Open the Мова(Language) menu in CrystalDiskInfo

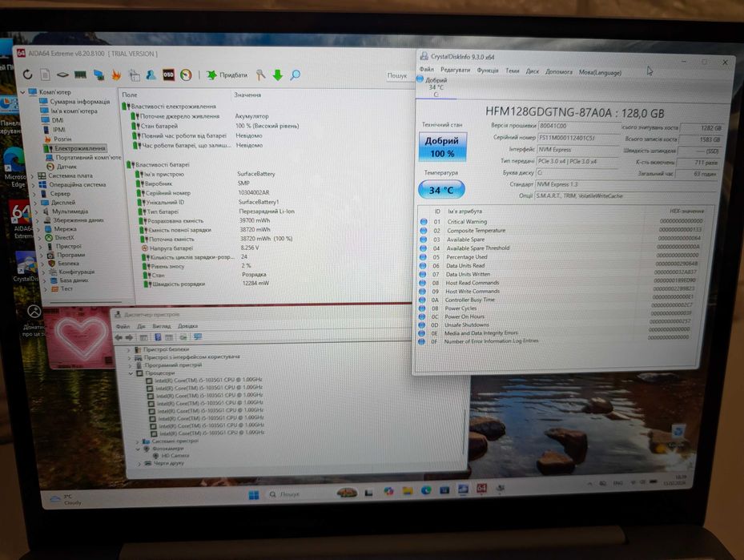tap(600, 73)
